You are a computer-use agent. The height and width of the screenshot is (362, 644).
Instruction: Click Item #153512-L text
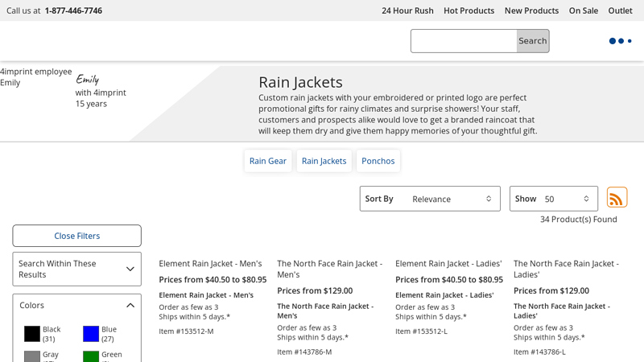(421, 331)
